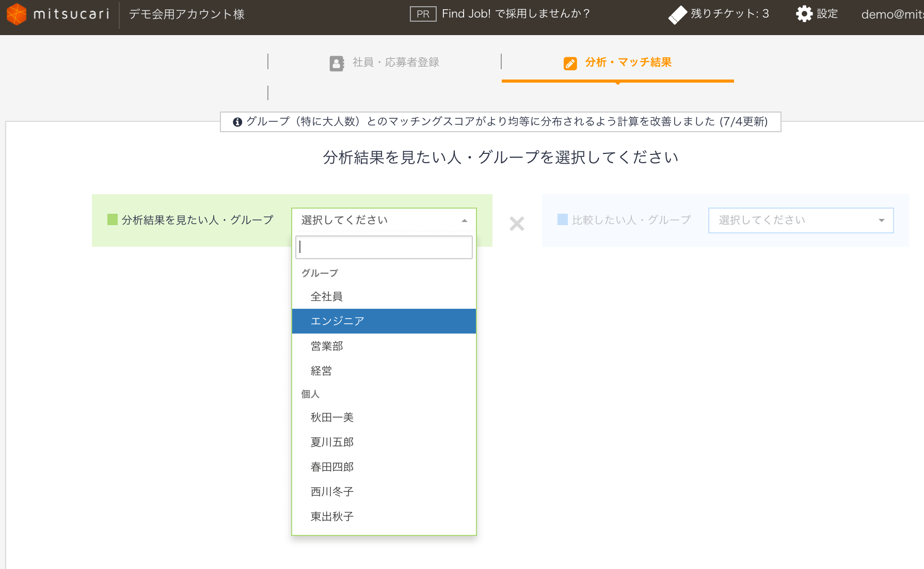This screenshot has width=924, height=569.
Task: Open settings via the gear icon
Action: pyautogui.click(x=804, y=13)
